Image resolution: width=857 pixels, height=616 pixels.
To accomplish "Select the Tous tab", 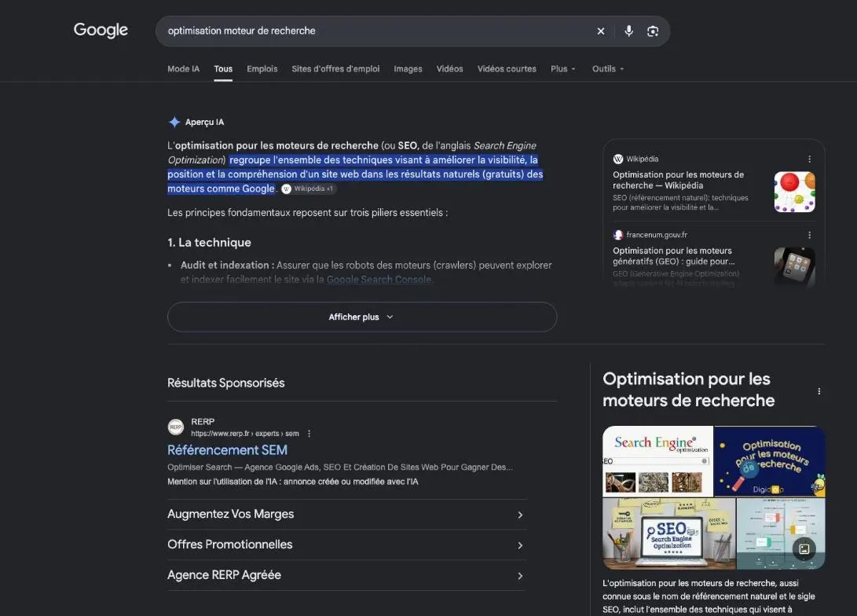I will [223, 69].
